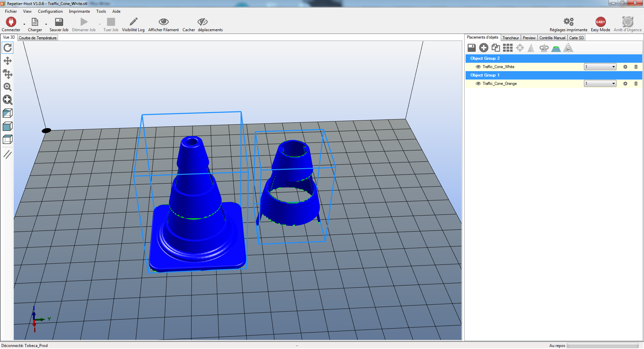Click the Charger file icon
Viewport: 644px width, 349px height.
[35, 22]
